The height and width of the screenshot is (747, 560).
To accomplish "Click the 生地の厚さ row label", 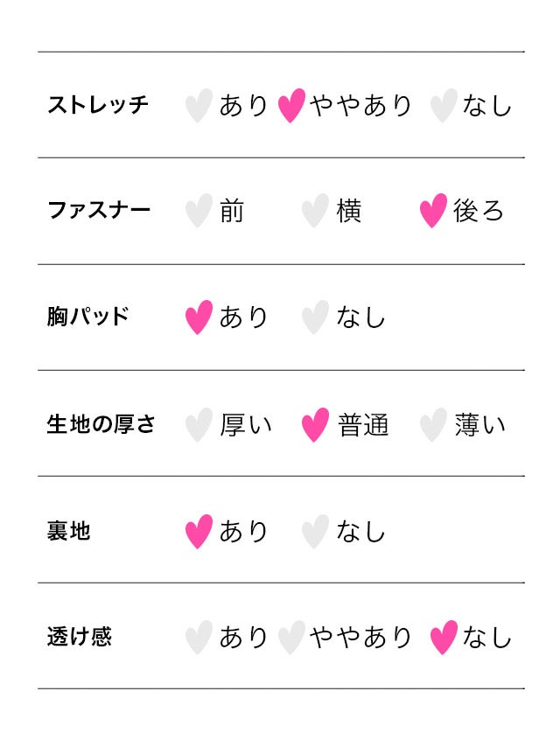I will tap(101, 425).
